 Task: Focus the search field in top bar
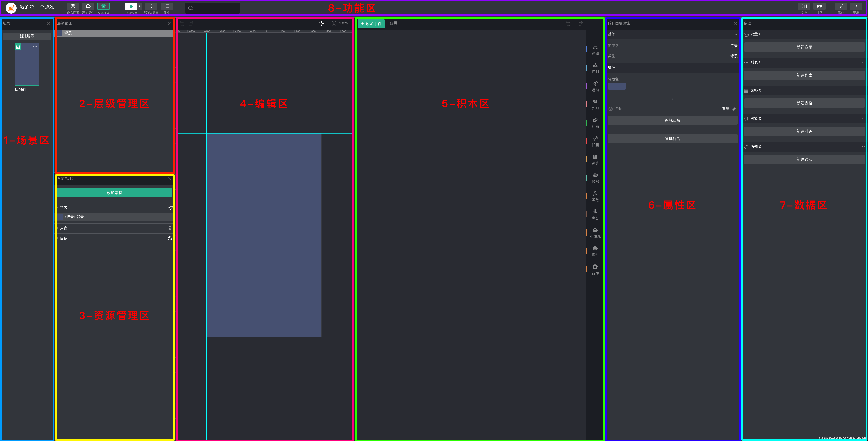click(x=212, y=8)
